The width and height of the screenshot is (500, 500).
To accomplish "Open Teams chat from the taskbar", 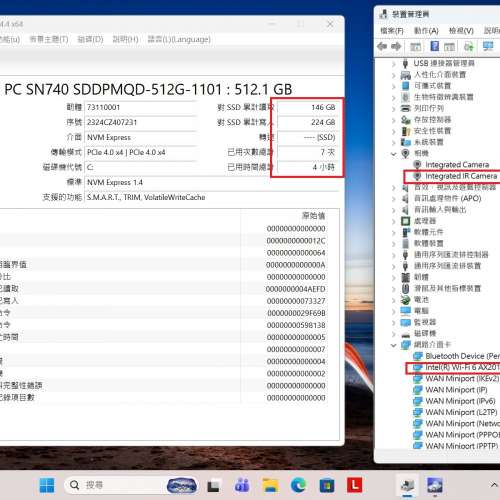I will point(242,485).
